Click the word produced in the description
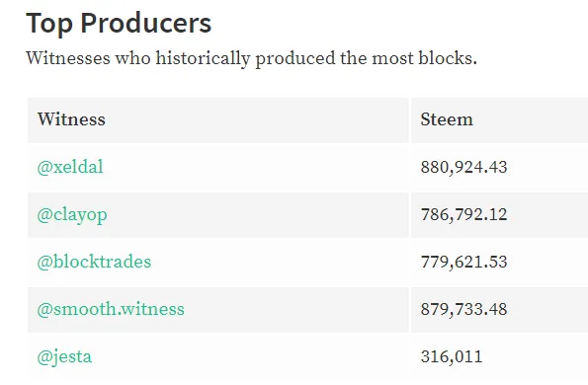 295,59
